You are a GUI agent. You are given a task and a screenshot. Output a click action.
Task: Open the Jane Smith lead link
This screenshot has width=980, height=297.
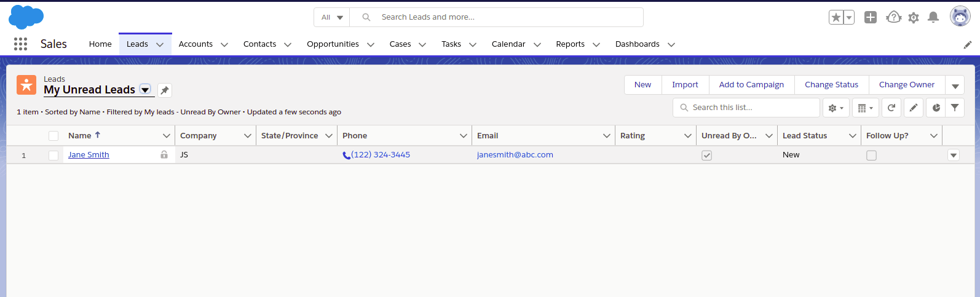click(x=89, y=155)
